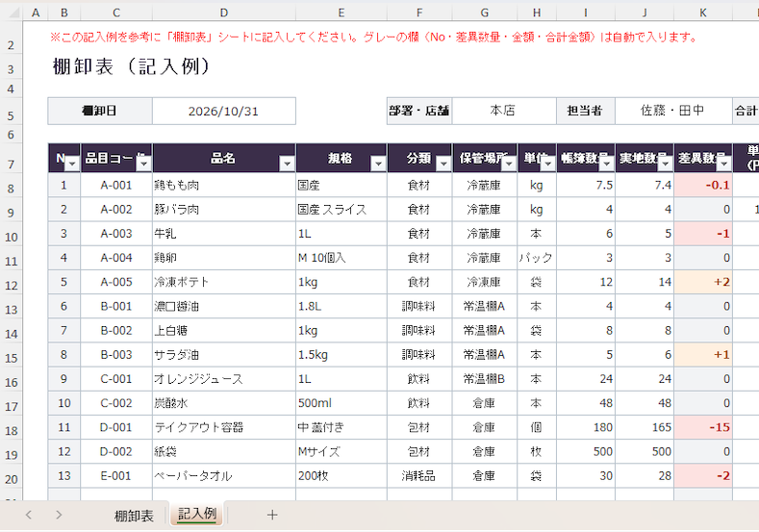Expand the 保管場所 column filter
The height and width of the screenshot is (532, 759).
(509, 165)
